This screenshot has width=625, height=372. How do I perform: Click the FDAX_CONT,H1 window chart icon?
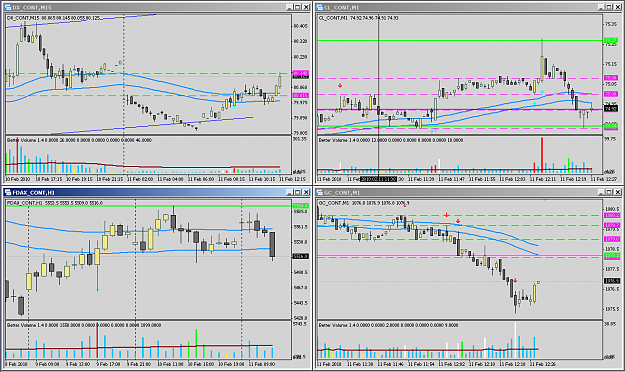[8, 192]
